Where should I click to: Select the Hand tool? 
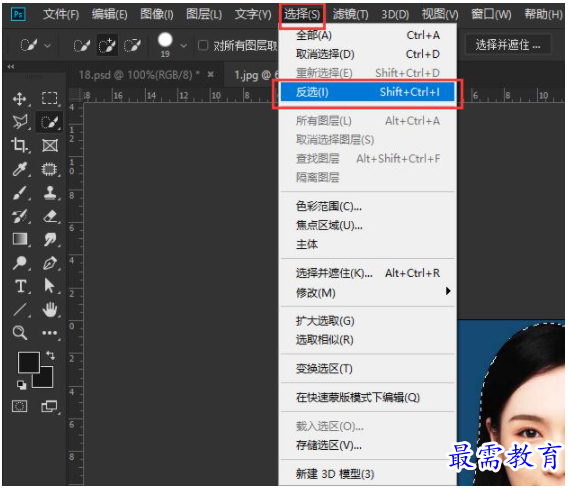pos(49,309)
